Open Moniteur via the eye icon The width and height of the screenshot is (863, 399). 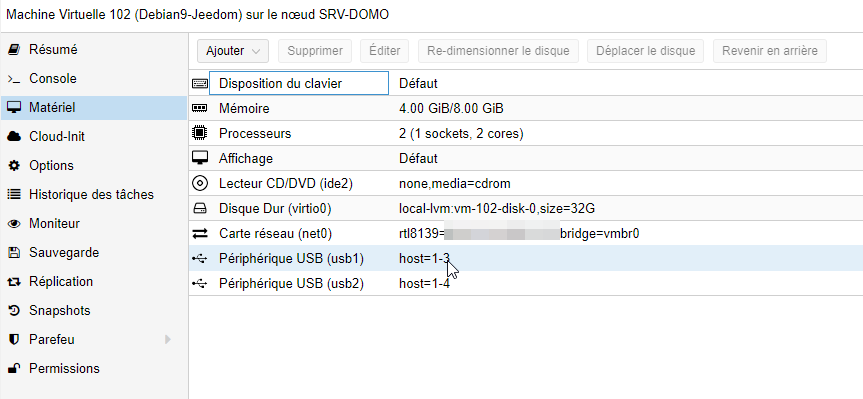tap(14, 224)
